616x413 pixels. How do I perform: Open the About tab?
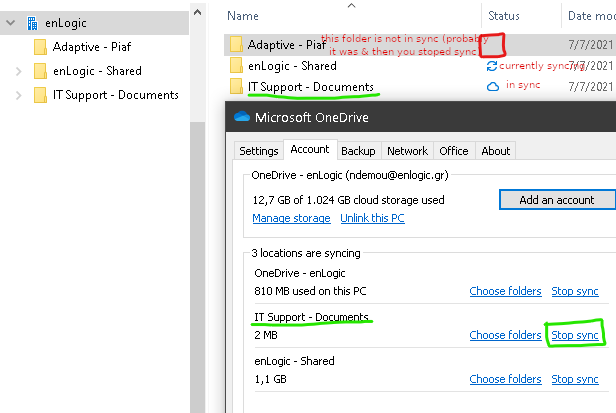click(495, 151)
